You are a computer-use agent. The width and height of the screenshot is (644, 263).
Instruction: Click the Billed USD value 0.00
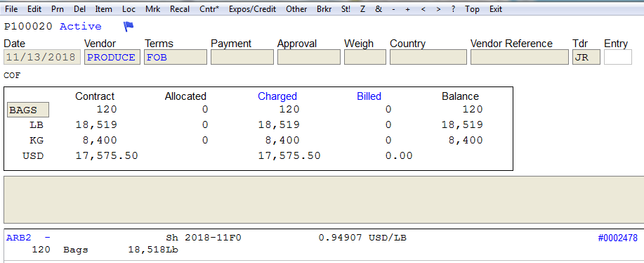(399, 155)
